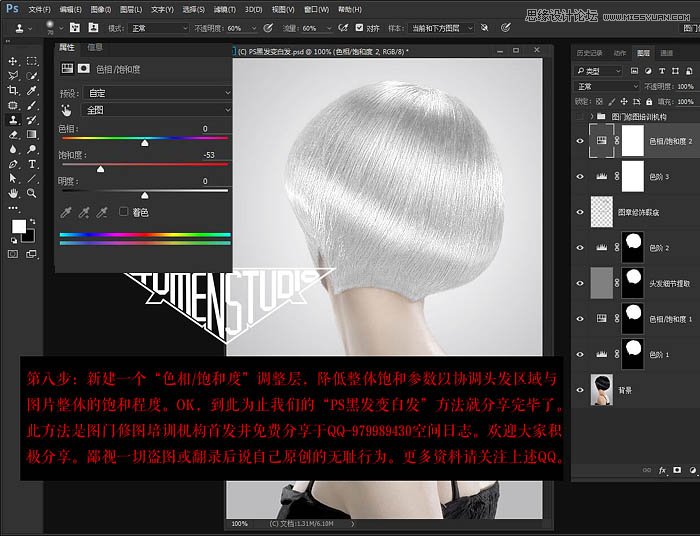Select the Horizontal Type tool
This screenshot has height=536, width=700.
(31, 164)
